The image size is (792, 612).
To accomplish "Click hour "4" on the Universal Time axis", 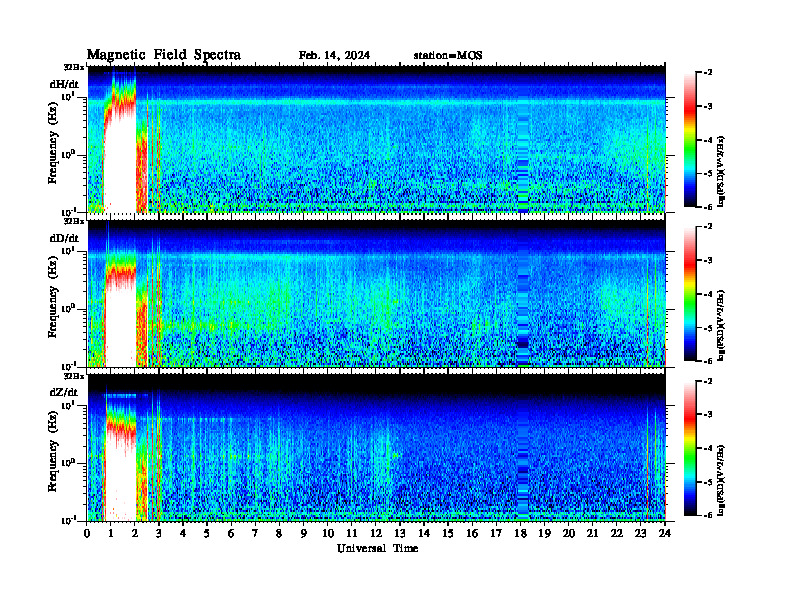I will 183,534.
